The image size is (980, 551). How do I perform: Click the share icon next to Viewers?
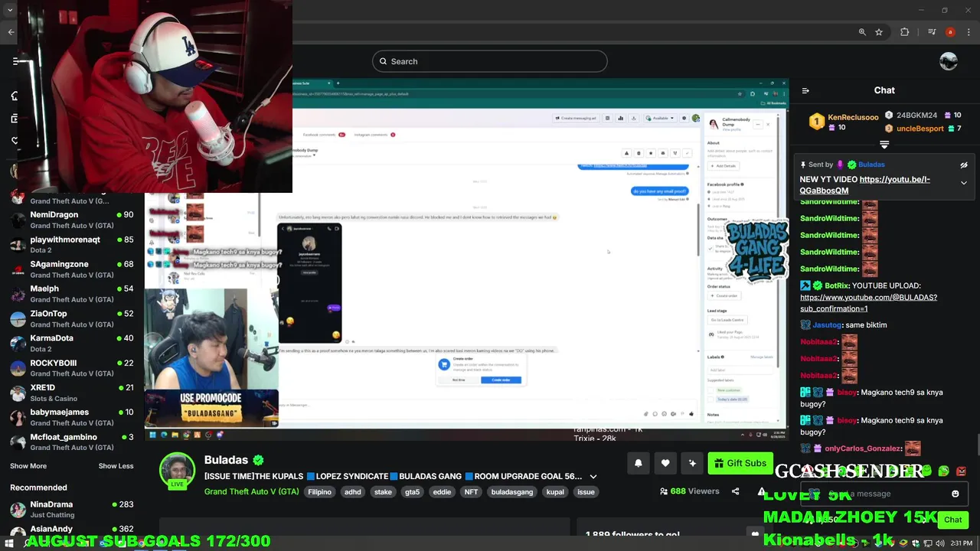(x=735, y=491)
